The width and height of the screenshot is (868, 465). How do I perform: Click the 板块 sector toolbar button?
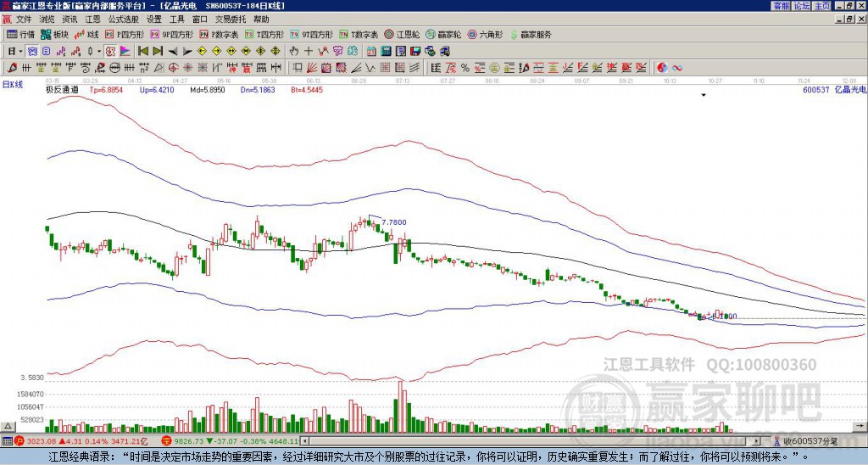point(55,35)
